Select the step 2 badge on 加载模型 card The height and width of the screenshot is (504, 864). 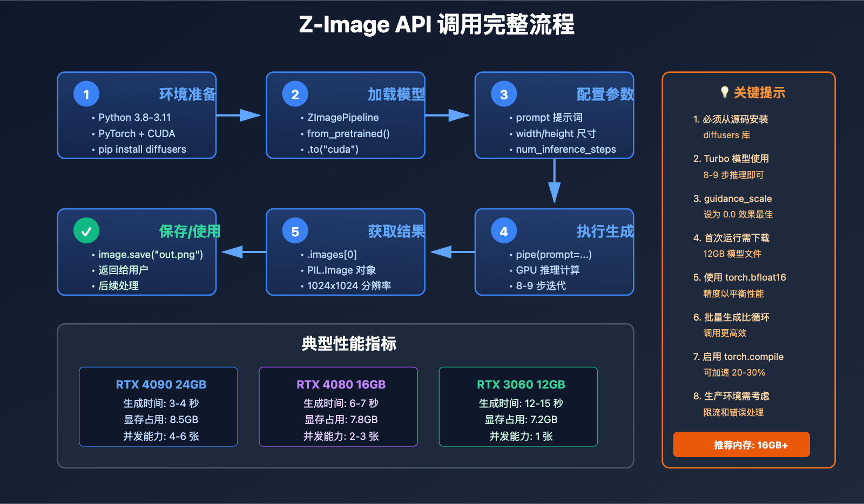coord(294,93)
